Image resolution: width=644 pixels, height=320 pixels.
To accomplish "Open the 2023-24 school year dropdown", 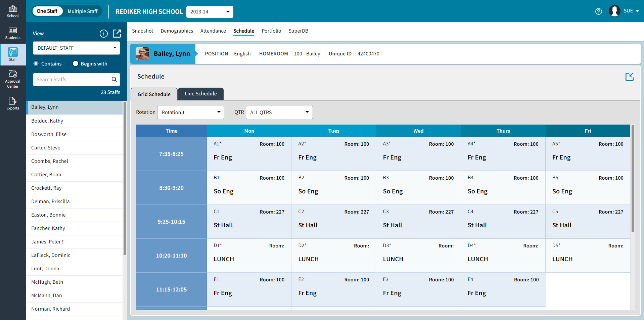I will (210, 12).
